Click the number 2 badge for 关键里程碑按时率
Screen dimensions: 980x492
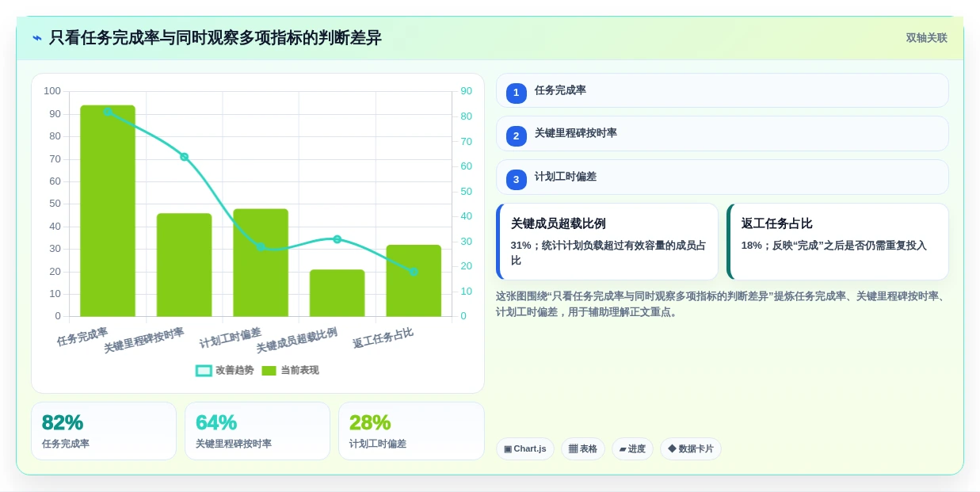pyautogui.click(x=516, y=135)
